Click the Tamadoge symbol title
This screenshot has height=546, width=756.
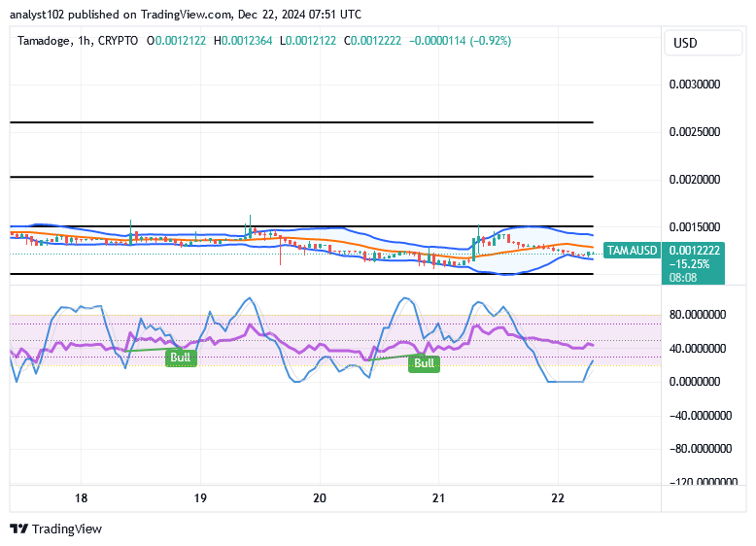pyautogui.click(x=44, y=41)
